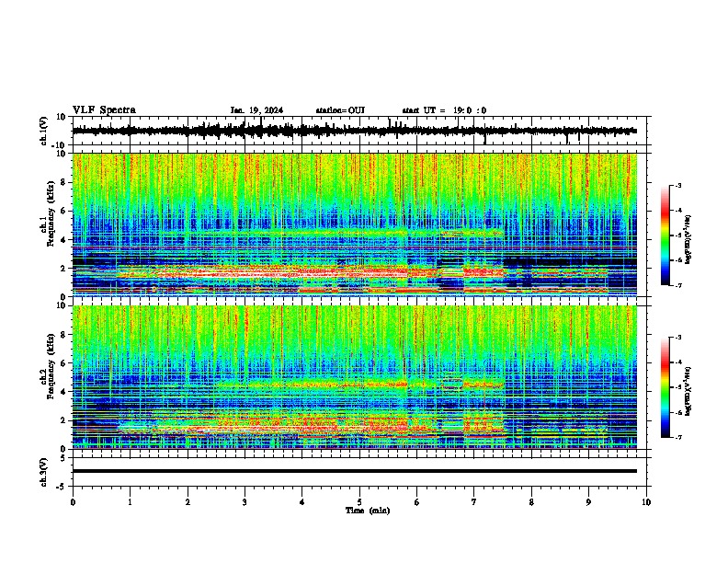The width and height of the screenshot is (728, 563).
Task: Click the '4' kHz tick on ch.2 spectrogram
Action: 63,392
